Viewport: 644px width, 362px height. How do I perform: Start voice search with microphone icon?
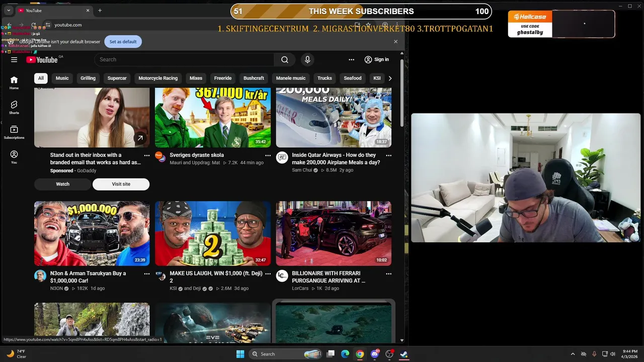(x=307, y=59)
